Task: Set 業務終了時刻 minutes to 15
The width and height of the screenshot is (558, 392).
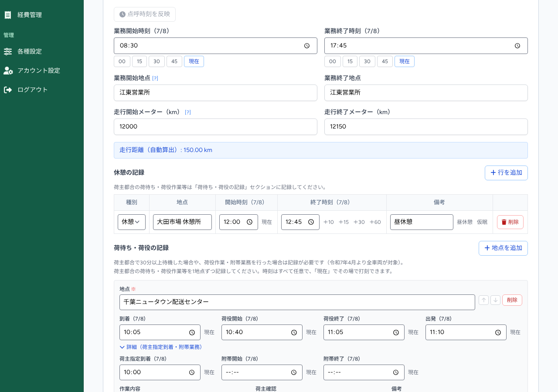Action: (350, 61)
